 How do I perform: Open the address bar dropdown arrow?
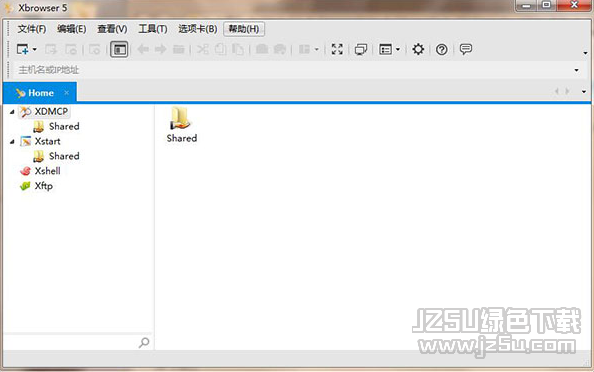pyautogui.click(x=576, y=70)
